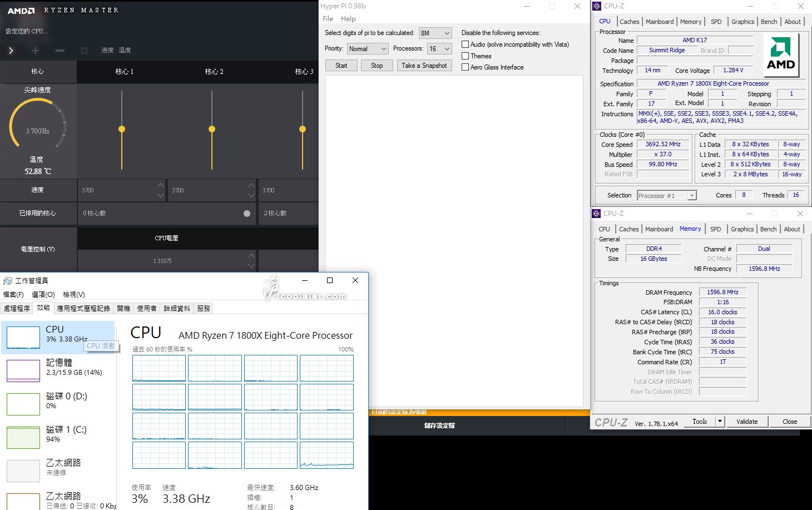Click the minus remove icon in Ryzen Master
This screenshot has width=812, height=510.
click(60, 51)
